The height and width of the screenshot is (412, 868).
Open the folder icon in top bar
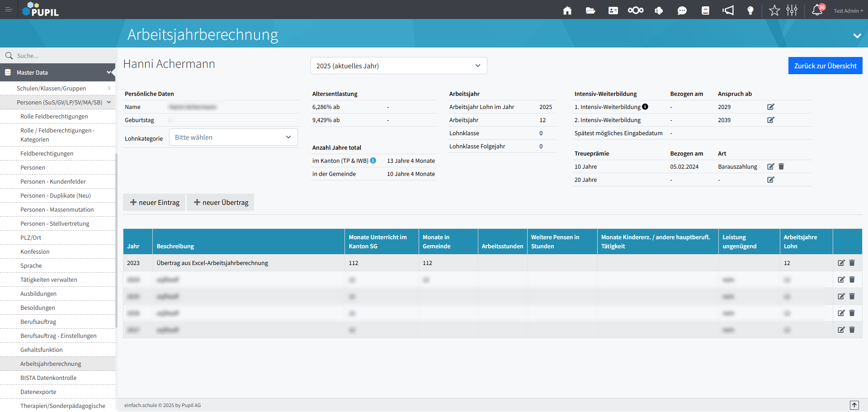[590, 10]
